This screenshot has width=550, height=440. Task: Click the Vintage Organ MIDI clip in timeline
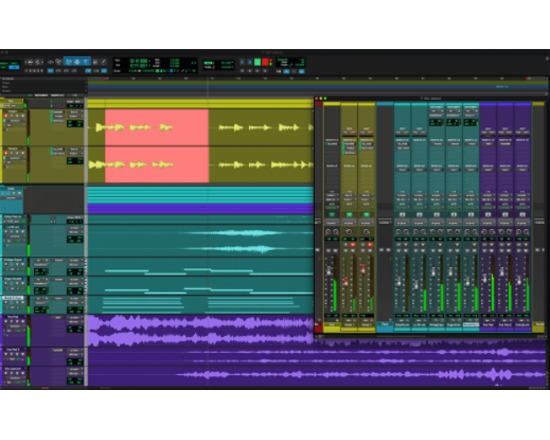click(x=200, y=267)
